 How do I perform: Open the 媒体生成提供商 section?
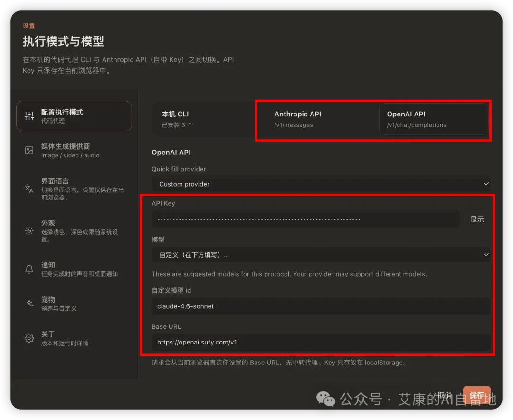click(74, 151)
